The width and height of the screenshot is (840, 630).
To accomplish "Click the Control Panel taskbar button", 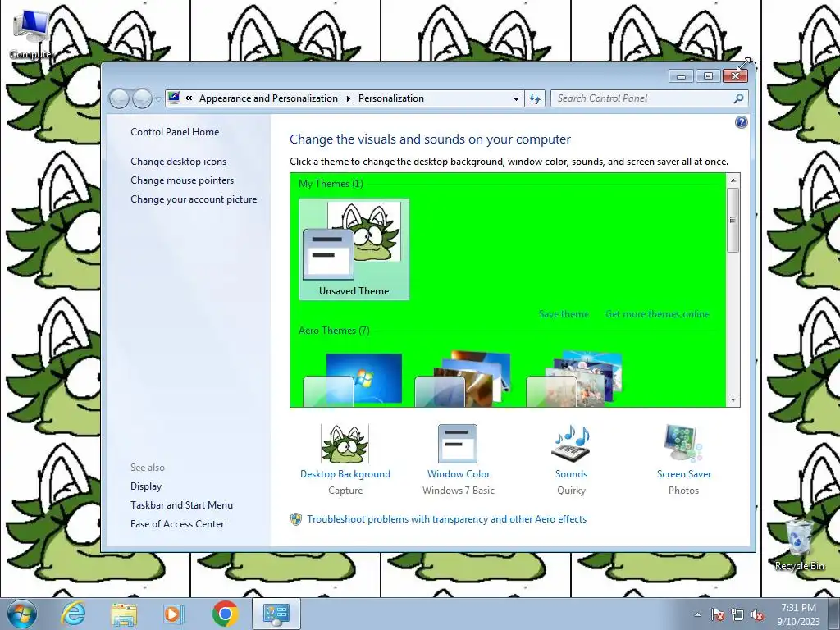I will coord(276,614).
